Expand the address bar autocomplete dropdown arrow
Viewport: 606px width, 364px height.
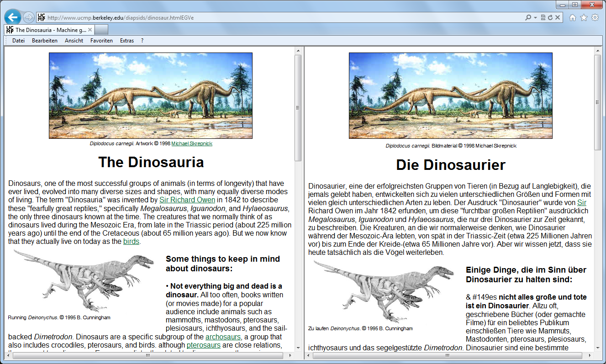point(535,18)
